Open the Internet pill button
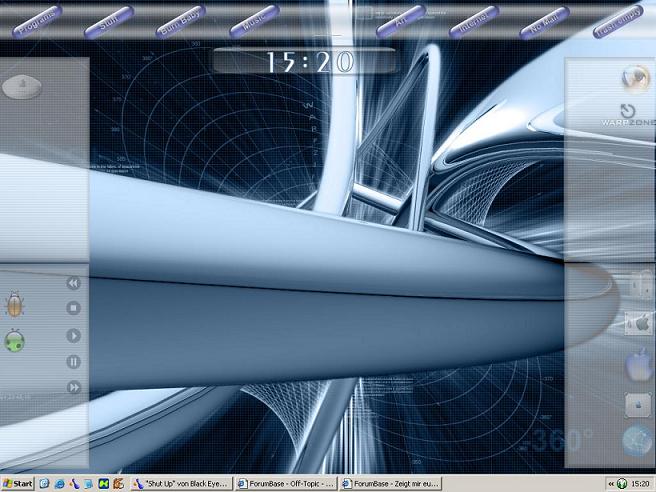 [x=474, y=22]
